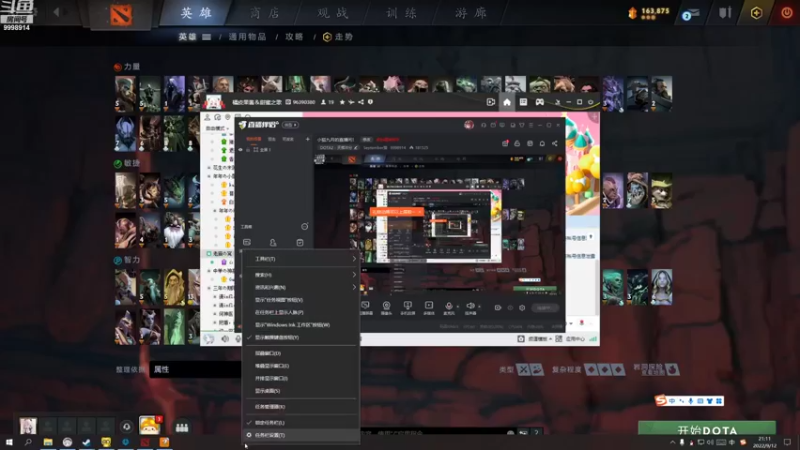Image resolution: width=800 pixels, height=450 pixels.
Task: Click the speaker icon at YY window bottom
Action: coord(224,339)
